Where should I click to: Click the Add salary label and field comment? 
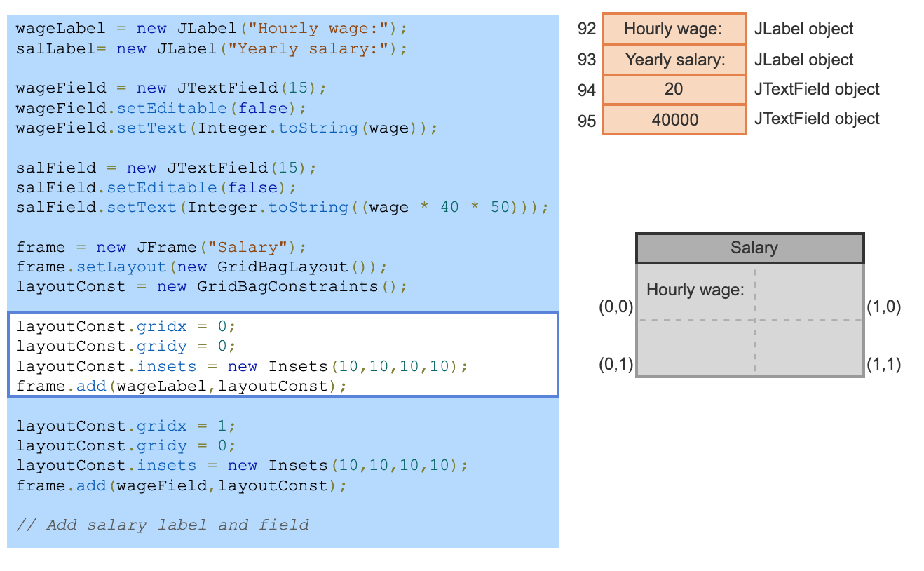point(162,525)
